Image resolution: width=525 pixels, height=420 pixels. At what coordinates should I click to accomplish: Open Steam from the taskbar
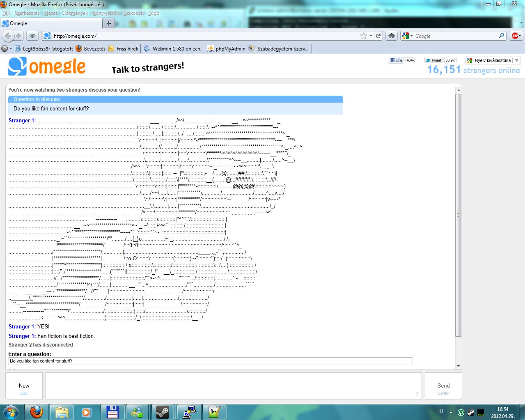pyautogui.click(x=163, y=412)
